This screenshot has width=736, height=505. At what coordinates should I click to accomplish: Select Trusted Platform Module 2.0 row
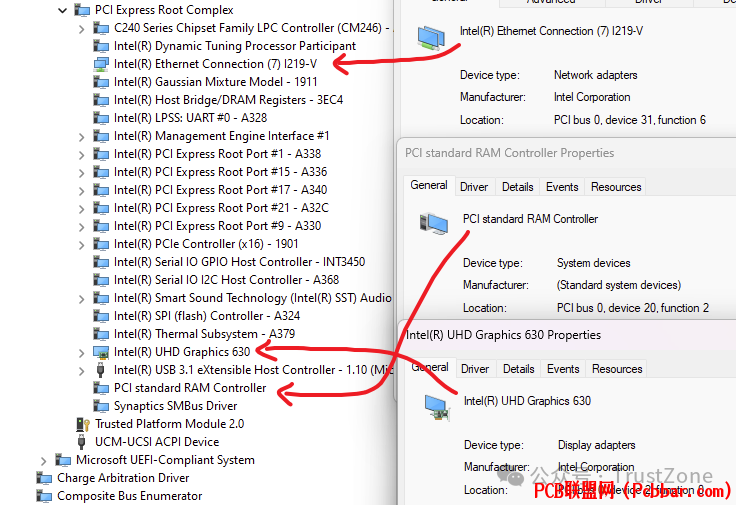(x=169, y=424)
